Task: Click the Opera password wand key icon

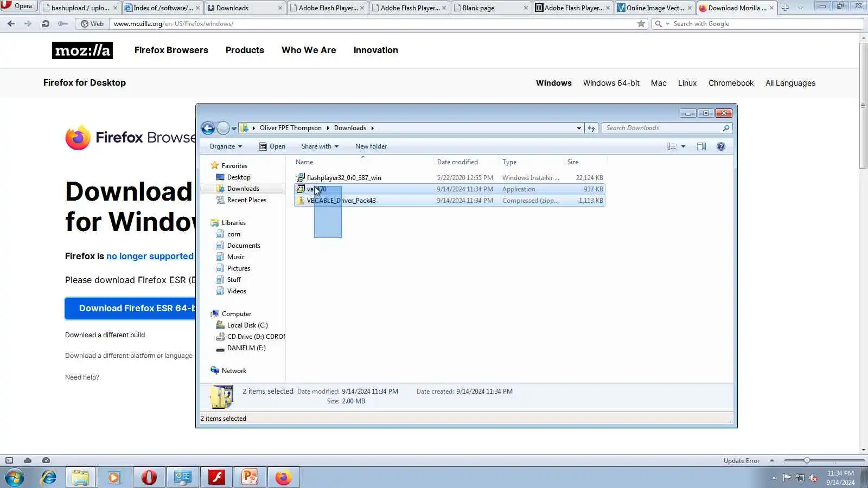Action: coord(63,24)
